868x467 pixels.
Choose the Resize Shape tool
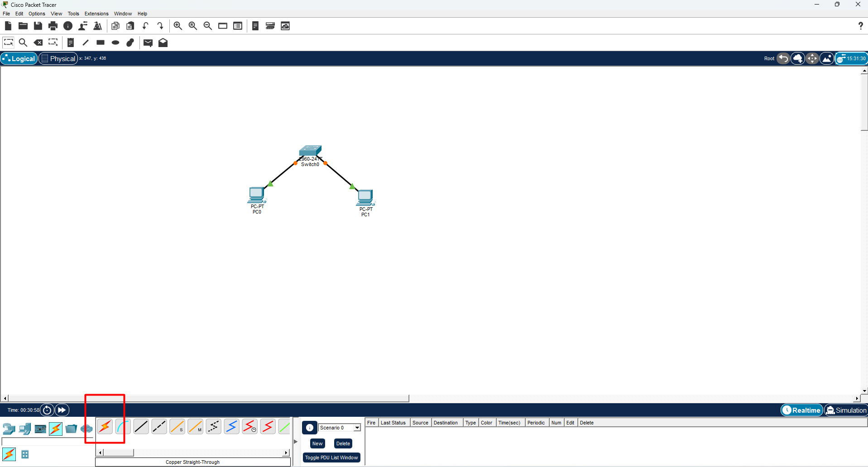pos(53,43)
